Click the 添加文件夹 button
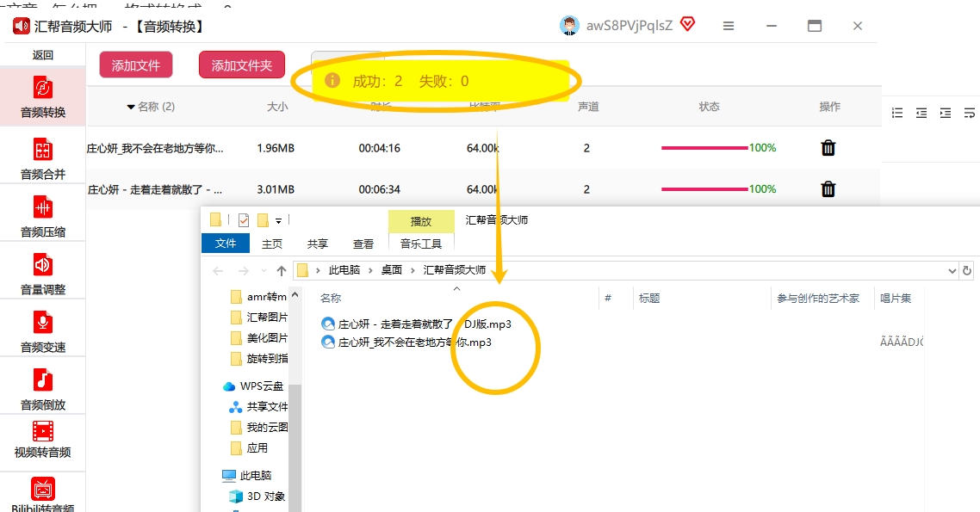 click(242, 65)
